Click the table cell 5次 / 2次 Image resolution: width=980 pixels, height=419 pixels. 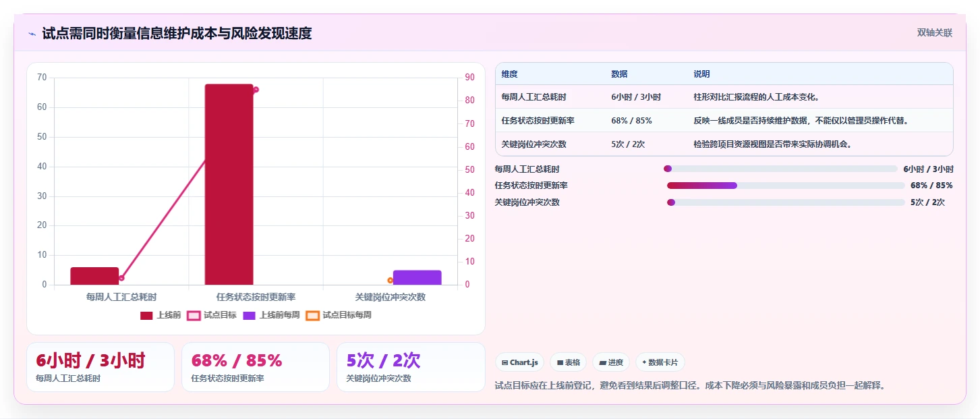click(628, 144)
